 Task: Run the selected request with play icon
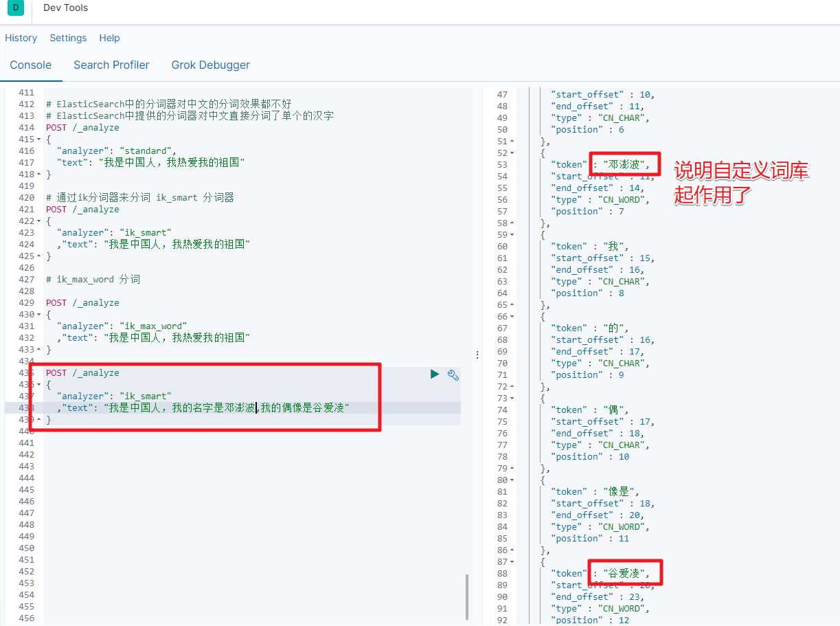[x=435, y=374]
